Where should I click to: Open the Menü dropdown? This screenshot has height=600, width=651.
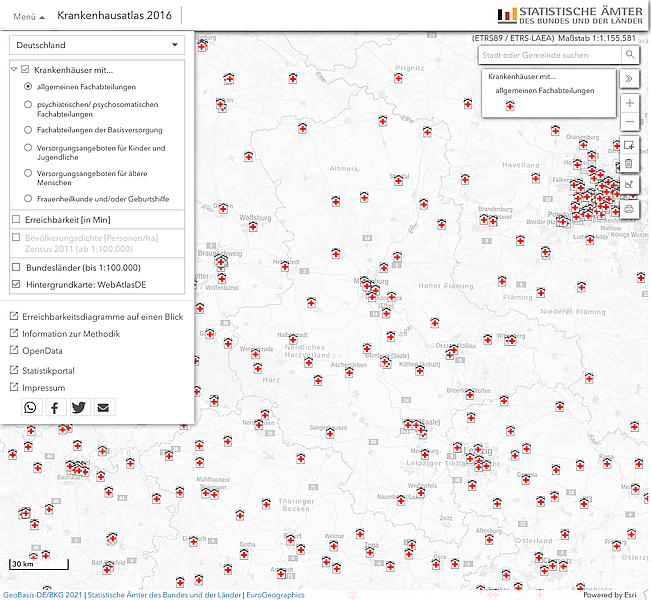coord(29,17)
